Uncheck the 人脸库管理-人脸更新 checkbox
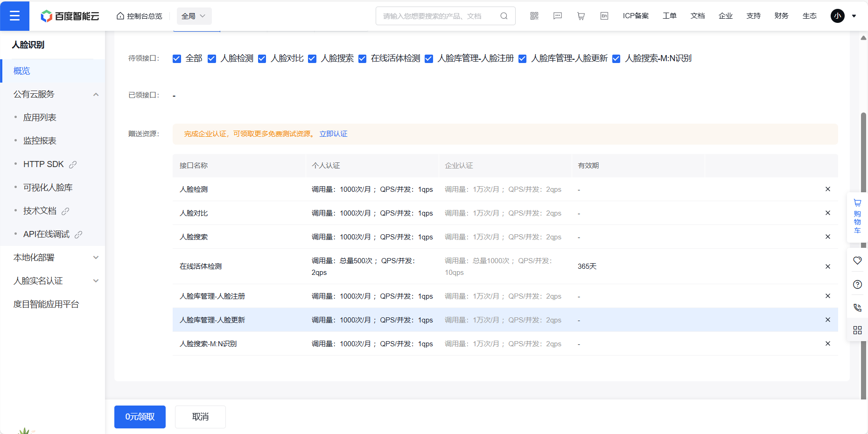 tap(523, 59)
